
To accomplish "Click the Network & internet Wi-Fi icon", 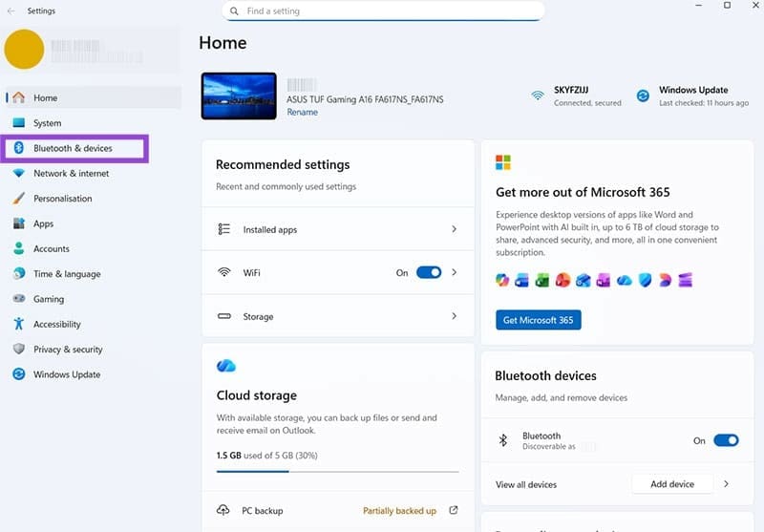I will (19, 174).
